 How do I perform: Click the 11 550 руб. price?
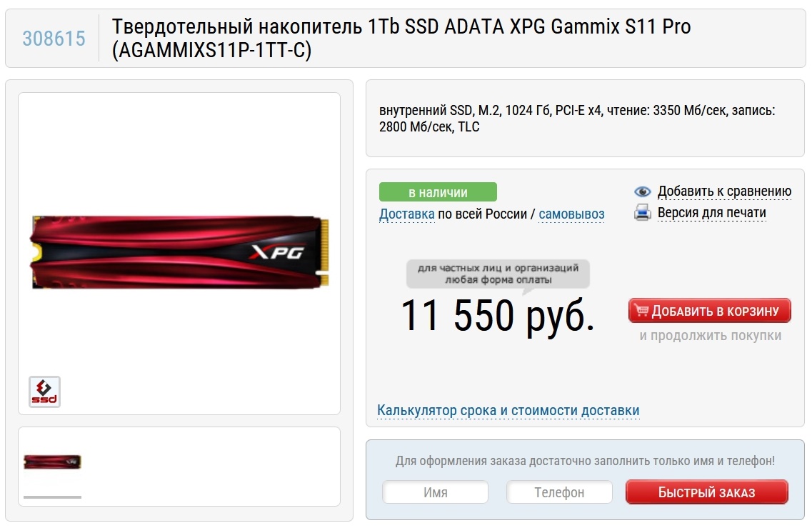tap(498, 316)
